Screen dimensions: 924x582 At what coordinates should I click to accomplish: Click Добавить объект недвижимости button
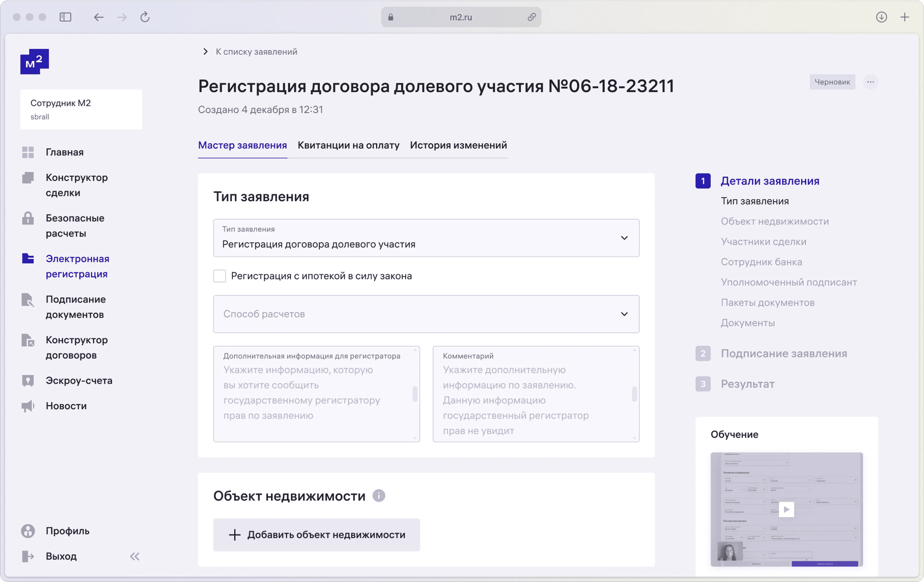(x=316, y=534)
